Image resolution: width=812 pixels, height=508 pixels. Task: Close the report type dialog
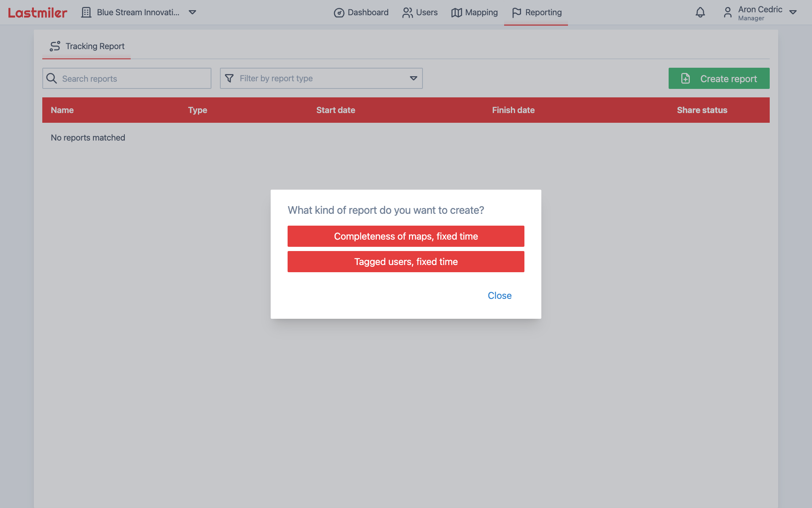[499, 295]
